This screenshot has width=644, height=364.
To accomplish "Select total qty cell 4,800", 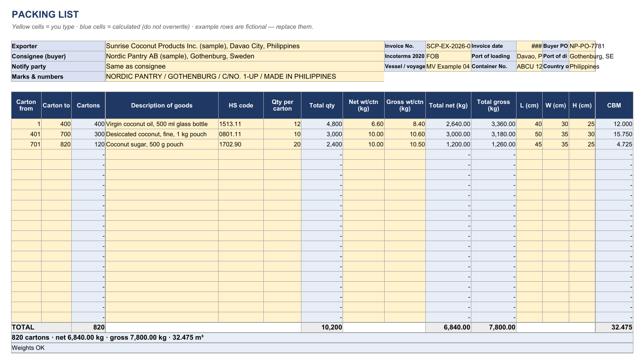I will point(322,124).
